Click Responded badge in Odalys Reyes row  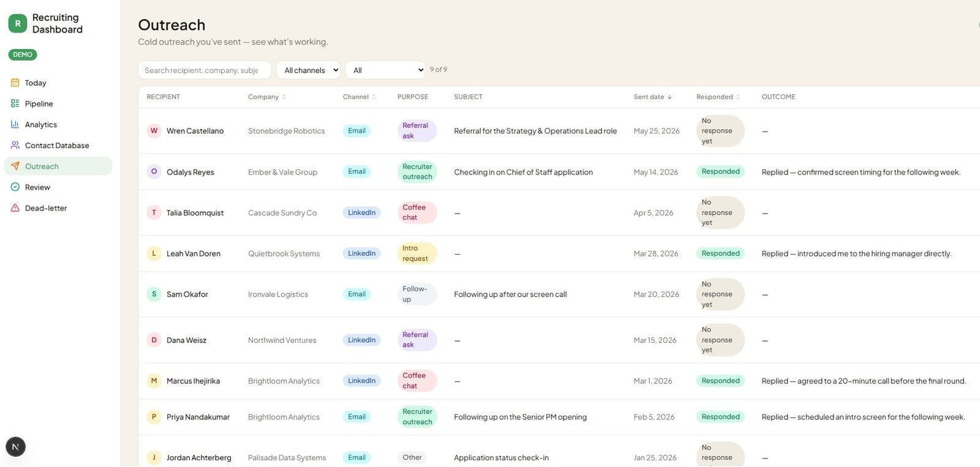click(720, 171)
